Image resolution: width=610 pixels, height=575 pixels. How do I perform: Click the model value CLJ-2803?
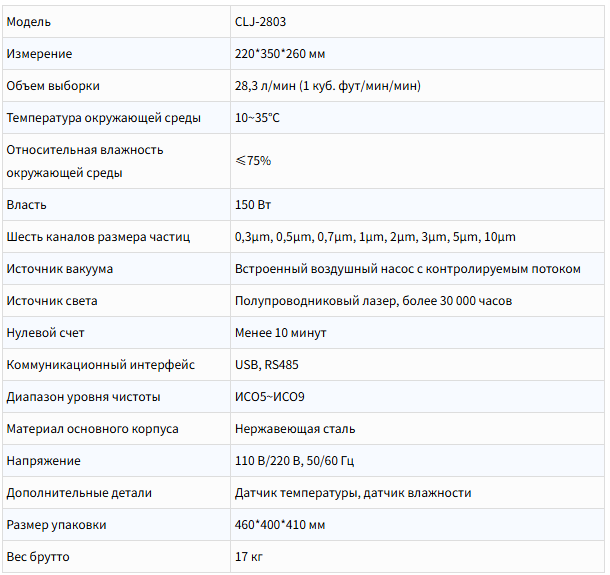(260, 22)
